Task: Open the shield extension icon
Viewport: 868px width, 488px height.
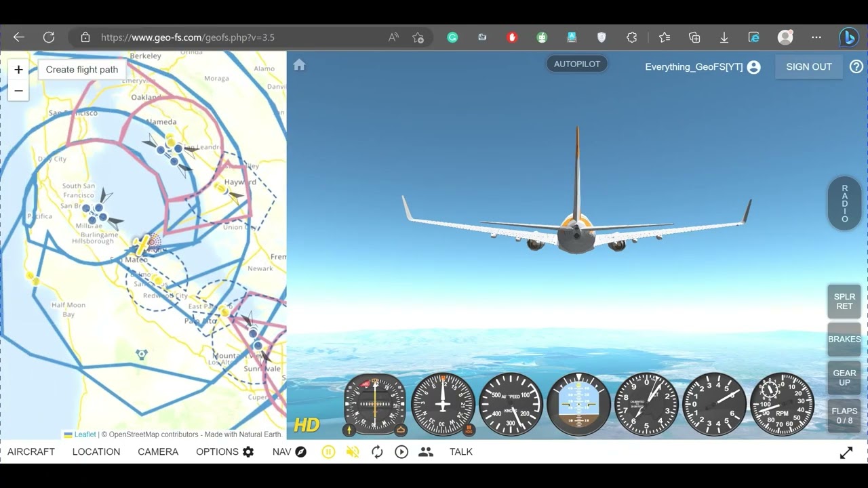Action: click(x=601, y=37)
